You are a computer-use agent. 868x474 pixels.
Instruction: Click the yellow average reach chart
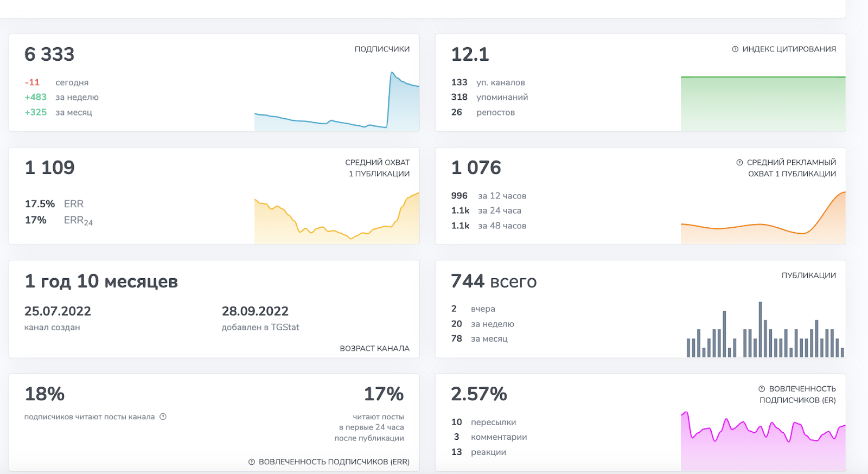coord(337,218)
